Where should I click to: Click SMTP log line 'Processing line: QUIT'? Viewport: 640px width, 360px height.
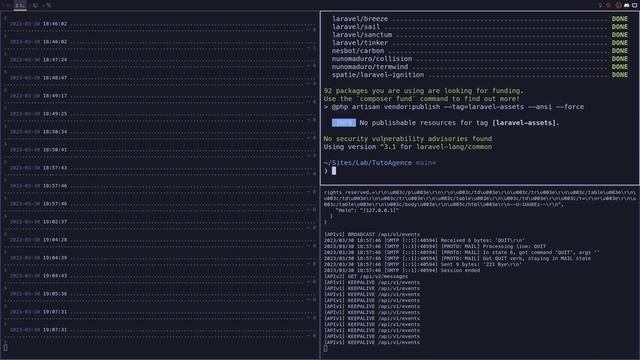(435, 247)
